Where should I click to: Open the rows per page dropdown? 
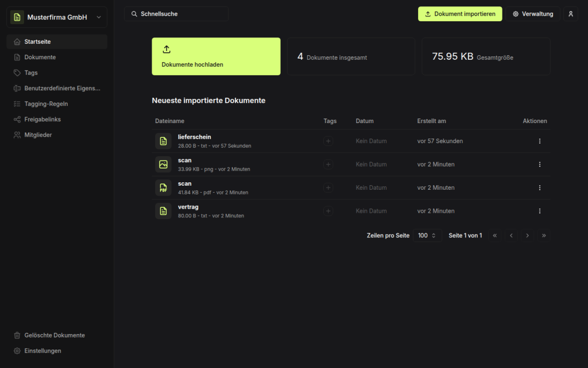click(x=427, y=235)
